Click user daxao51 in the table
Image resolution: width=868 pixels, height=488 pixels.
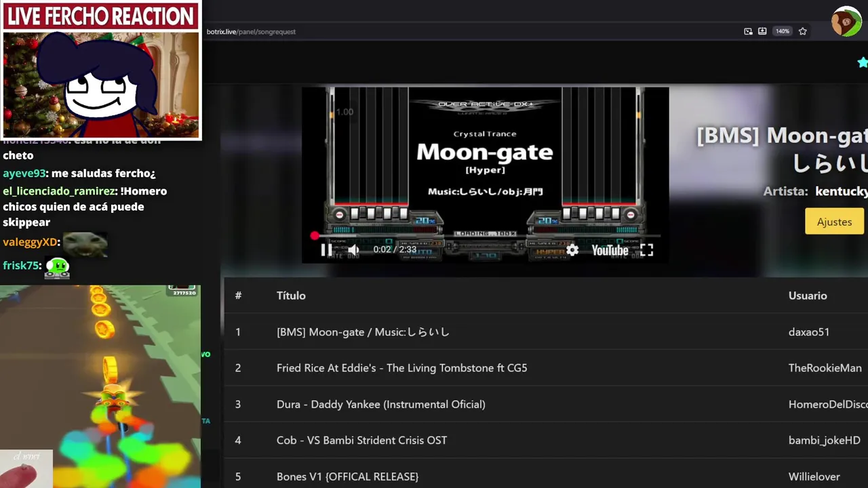click(809, 332)
